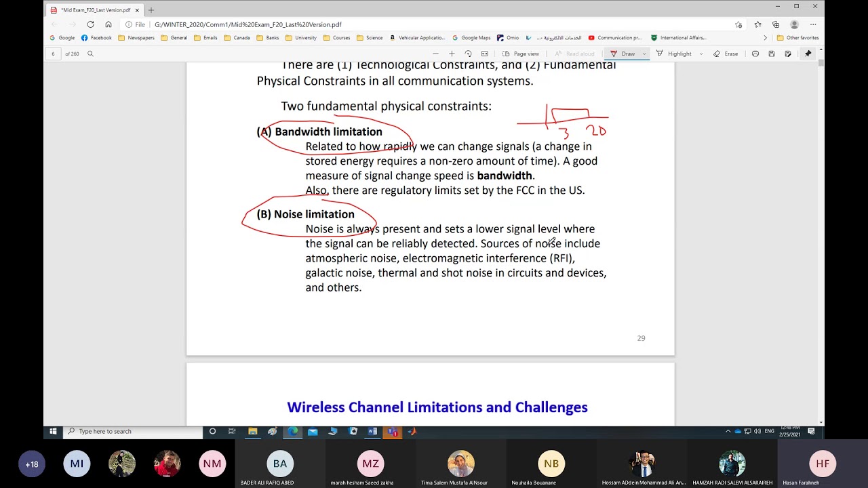Viewport: 868px width, 488px height.
Task: Open the Other favorites folder
Action: (x=798, y=38)
